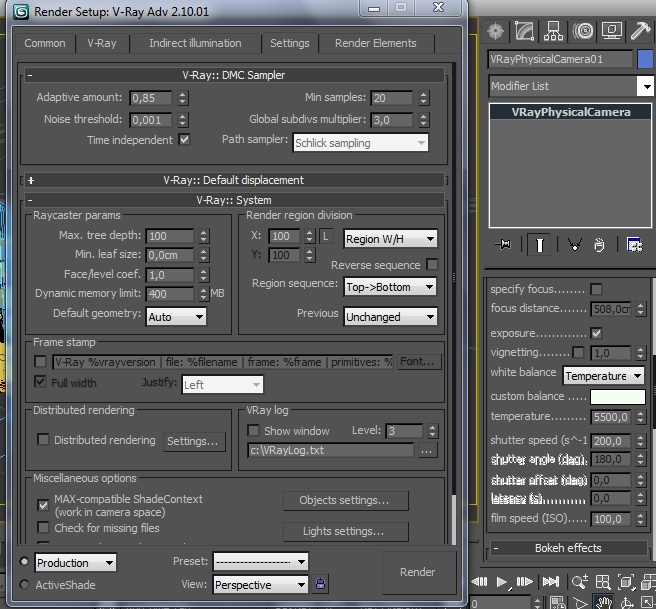Enable Show window checkbox in VRay log
This screenshot has width=656, height=609.
[253, 430]
